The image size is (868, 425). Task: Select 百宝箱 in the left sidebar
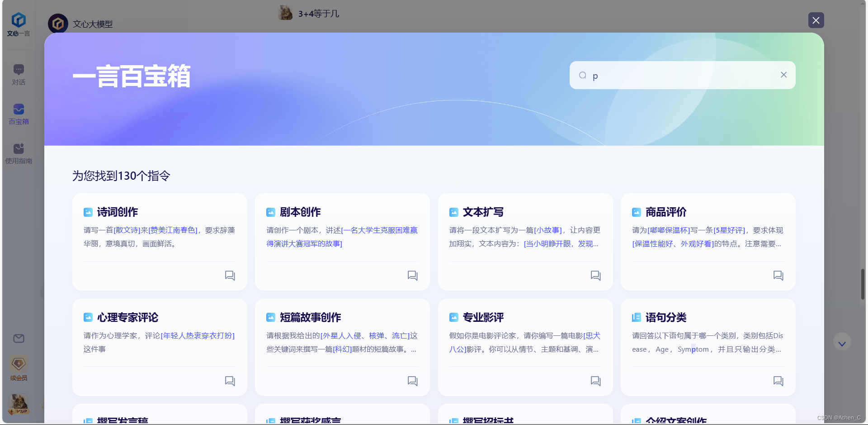click(x=19, y=114)
